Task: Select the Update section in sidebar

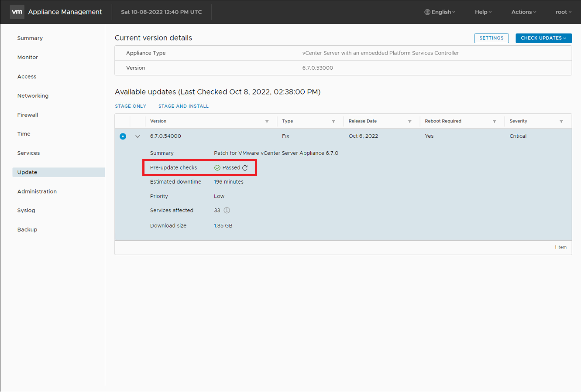Action: pos(58,172)
